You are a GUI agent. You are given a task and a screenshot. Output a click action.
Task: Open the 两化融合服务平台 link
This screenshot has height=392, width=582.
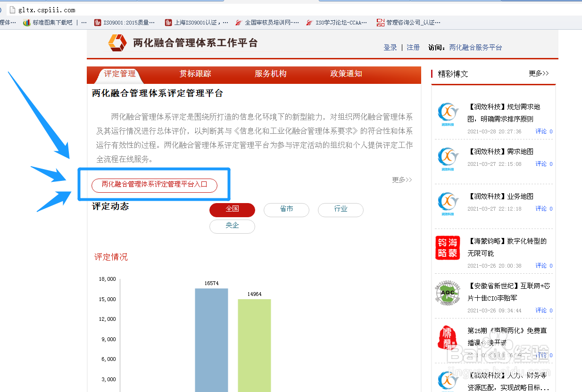click(475, 48)
